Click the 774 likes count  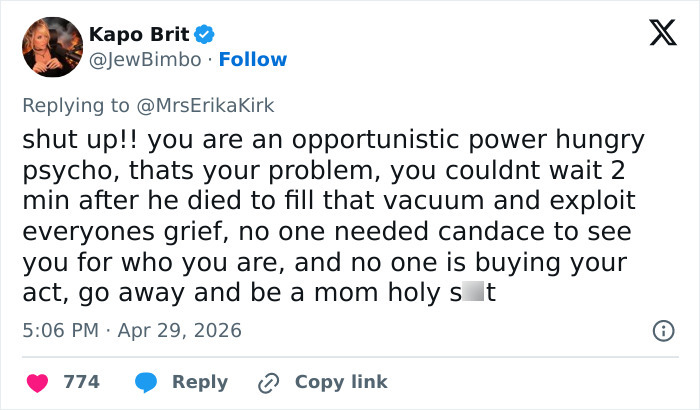(x=81, y=382)
